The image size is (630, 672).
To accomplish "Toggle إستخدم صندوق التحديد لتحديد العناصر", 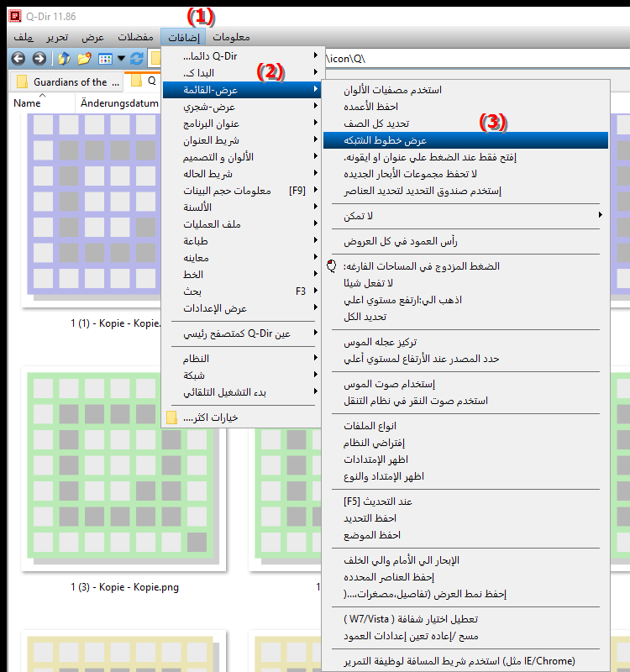I will pos(466,191).
